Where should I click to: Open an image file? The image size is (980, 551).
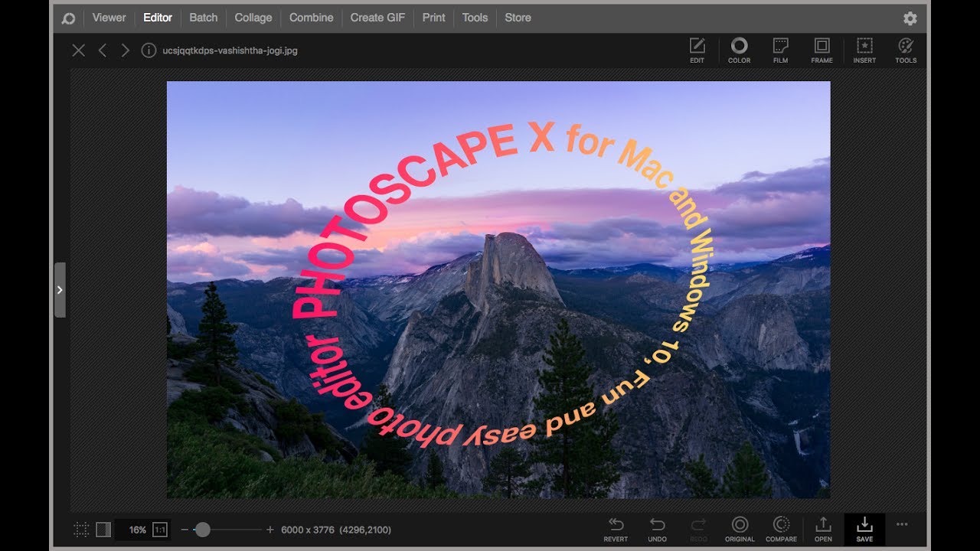[x=823, y=530]
